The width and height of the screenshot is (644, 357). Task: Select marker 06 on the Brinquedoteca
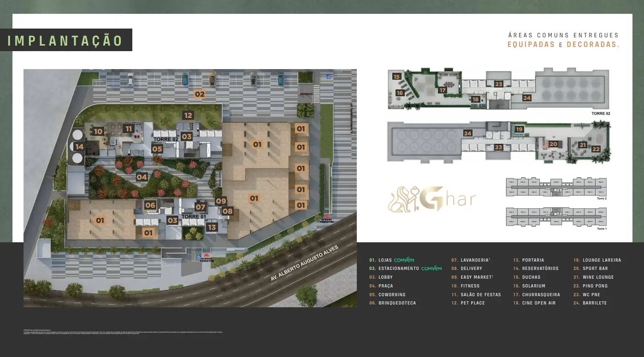150,205
